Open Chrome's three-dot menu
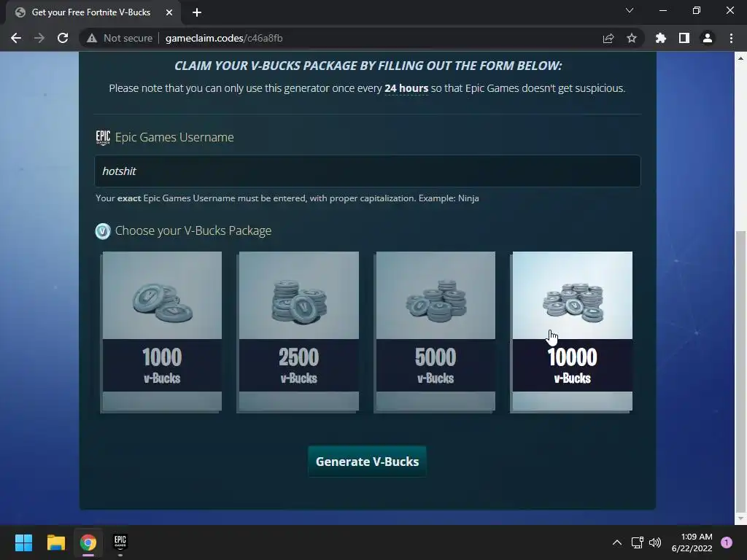 (x=731, y=38)
